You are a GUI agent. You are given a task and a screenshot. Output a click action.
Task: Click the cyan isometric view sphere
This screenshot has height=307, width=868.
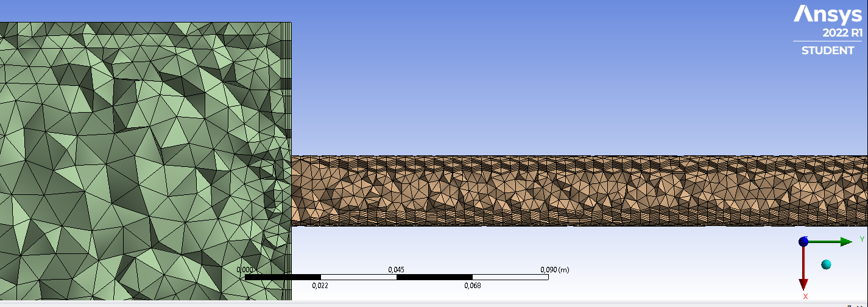pos(826,264)
